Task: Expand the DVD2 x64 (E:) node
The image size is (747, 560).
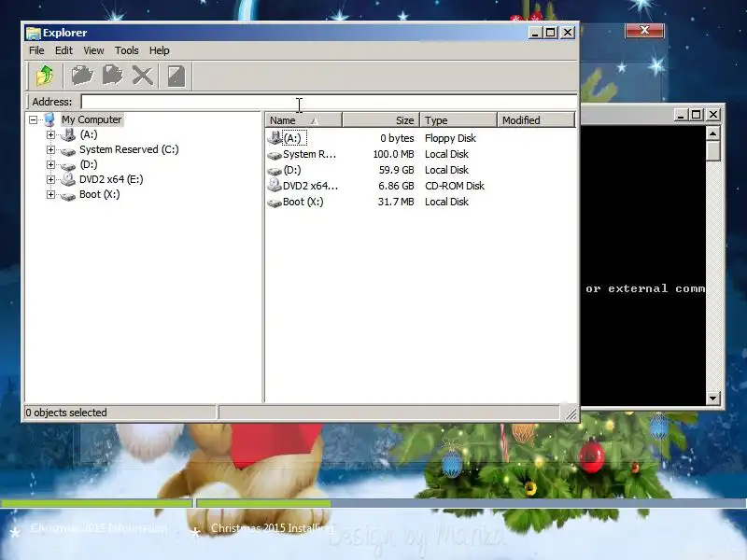Action: tap(50, 179)
